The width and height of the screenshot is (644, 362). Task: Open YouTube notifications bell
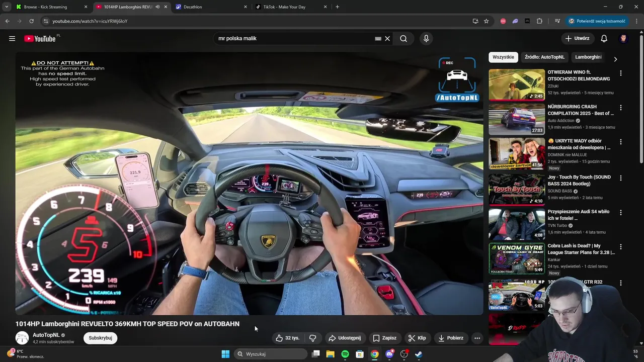pos(604,39)
